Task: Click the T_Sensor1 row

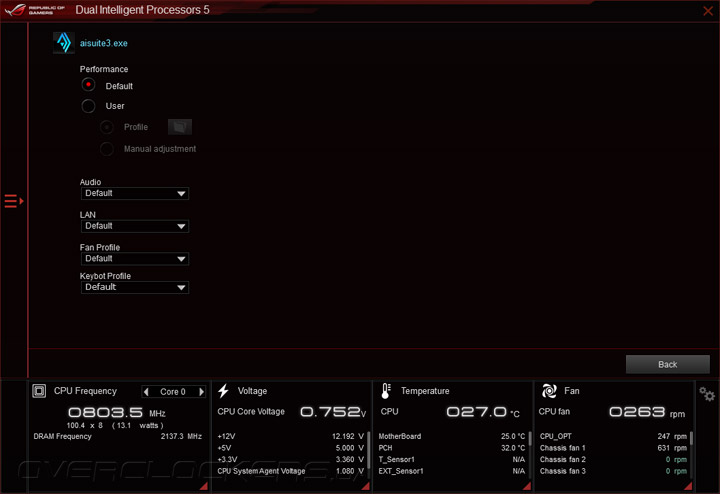Action: click(452, 459)
